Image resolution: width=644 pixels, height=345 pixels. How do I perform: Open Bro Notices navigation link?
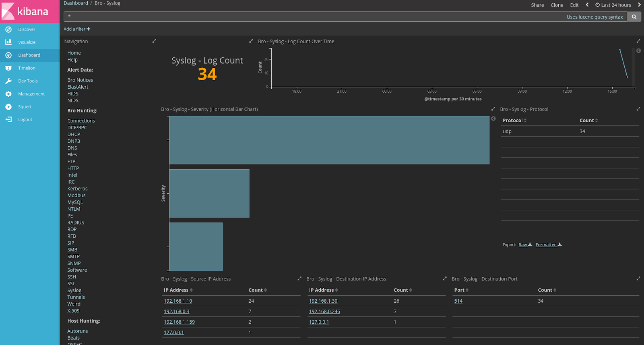click(80, 80)
